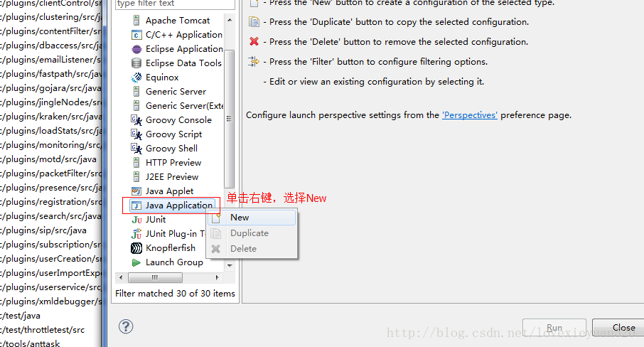Select Launch Group entry
Screen dimensions: 644x347
click(174, 262)
